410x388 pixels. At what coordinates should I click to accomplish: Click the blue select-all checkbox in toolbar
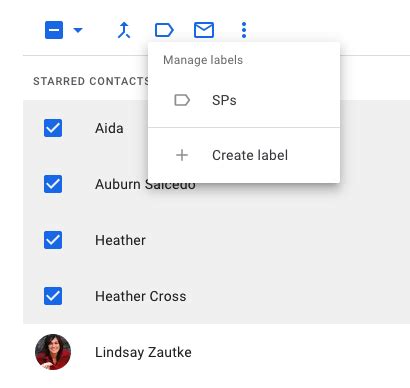pyautogui.click(x=54, y=30)
